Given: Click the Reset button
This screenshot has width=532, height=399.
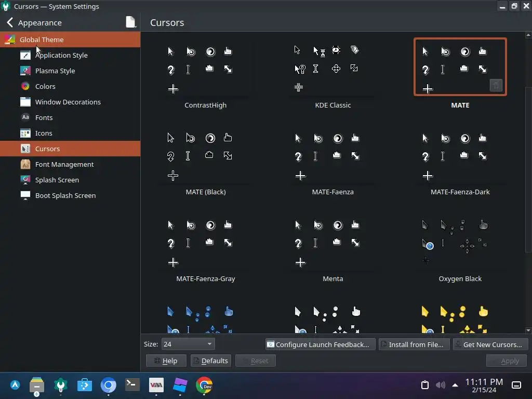Looking at the screenshot, I should point(256,361).
